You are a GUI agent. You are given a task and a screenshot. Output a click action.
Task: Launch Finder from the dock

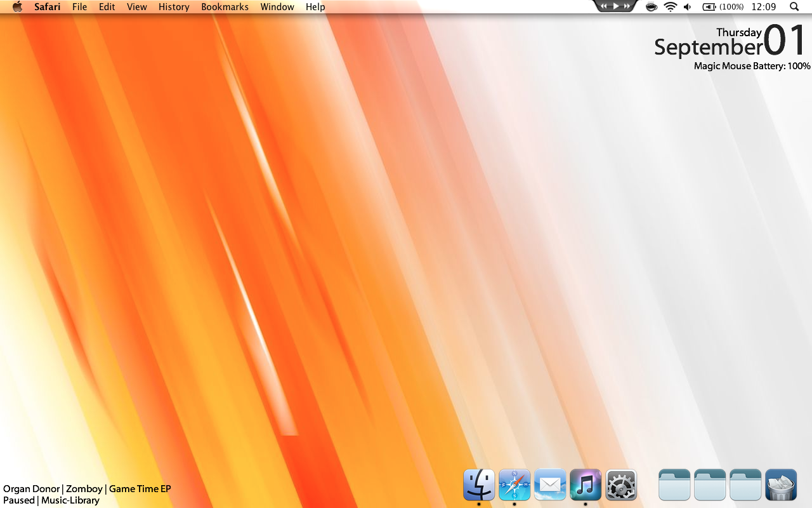(479, 485)
